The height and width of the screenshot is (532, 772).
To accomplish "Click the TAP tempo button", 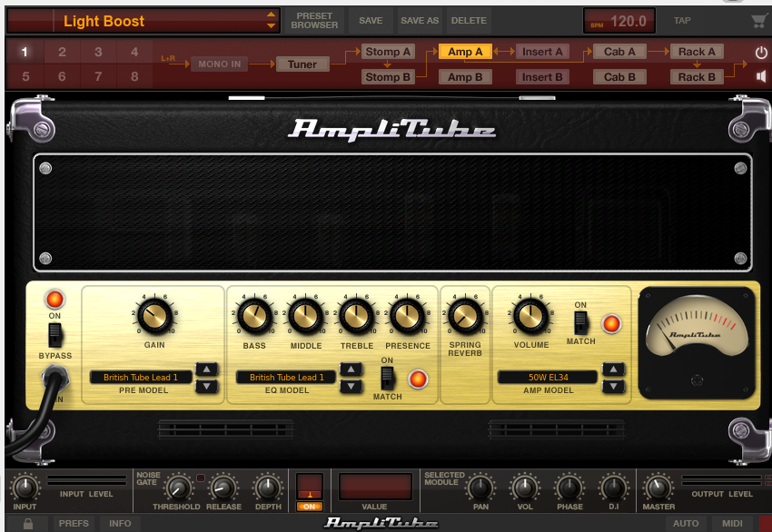I will click(x=682, y=21).
